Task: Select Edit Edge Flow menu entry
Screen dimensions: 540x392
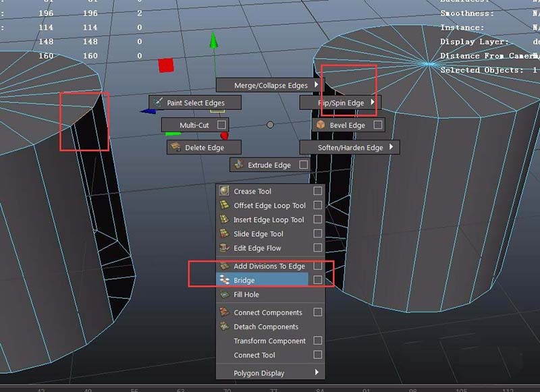Action: click(x=257, y=248)
